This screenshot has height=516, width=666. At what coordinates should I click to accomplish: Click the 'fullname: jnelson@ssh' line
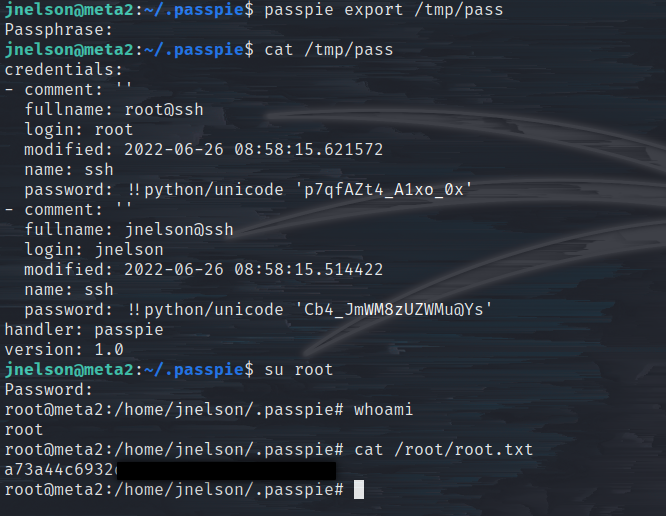[x=129, y=230]
